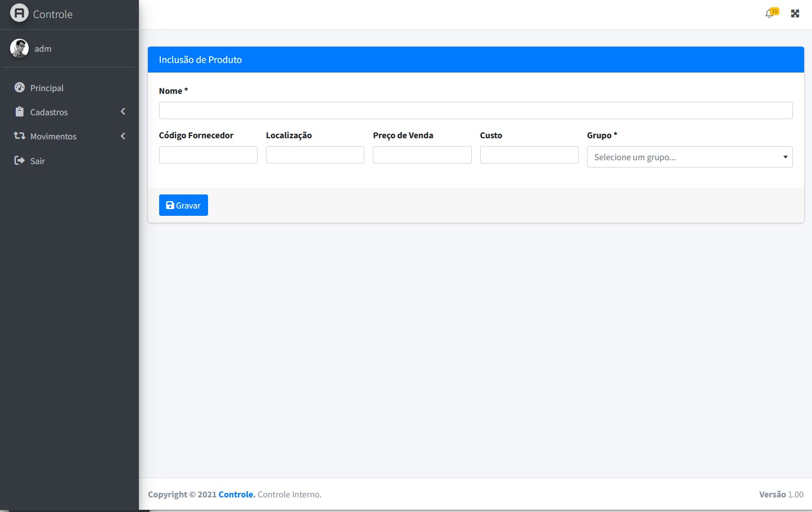Click the Cadastros clipboard icon

pos(20,112)
